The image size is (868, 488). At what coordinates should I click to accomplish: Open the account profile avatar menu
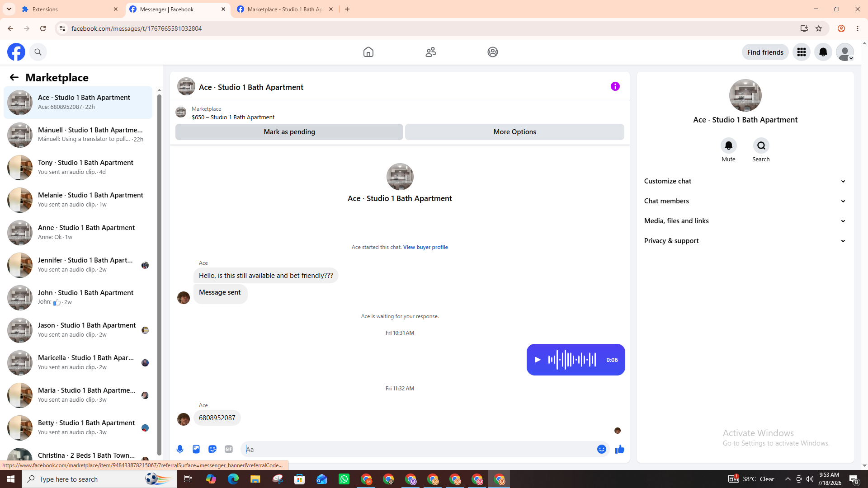point(845,52)
